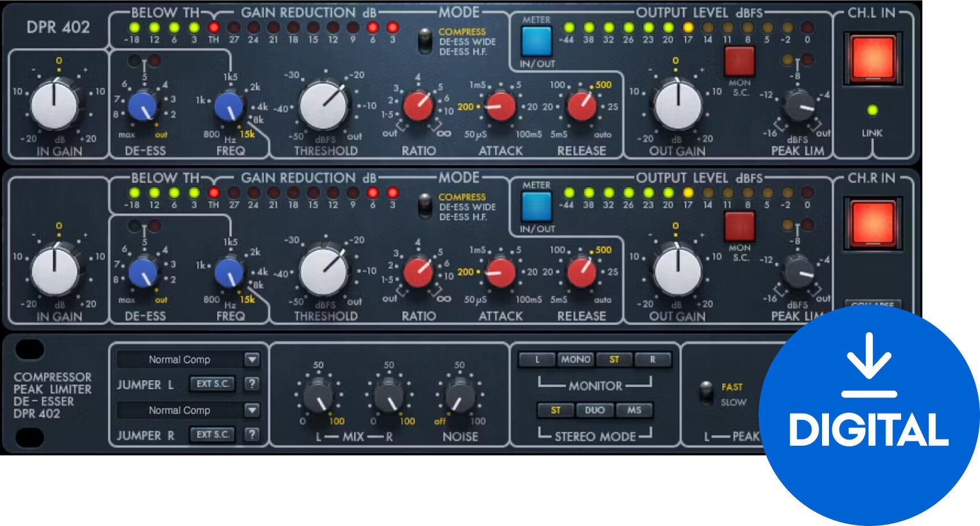Adjust the R MIX knob
Viewport: 980px width, 526px height.
[x=389, y=396]
